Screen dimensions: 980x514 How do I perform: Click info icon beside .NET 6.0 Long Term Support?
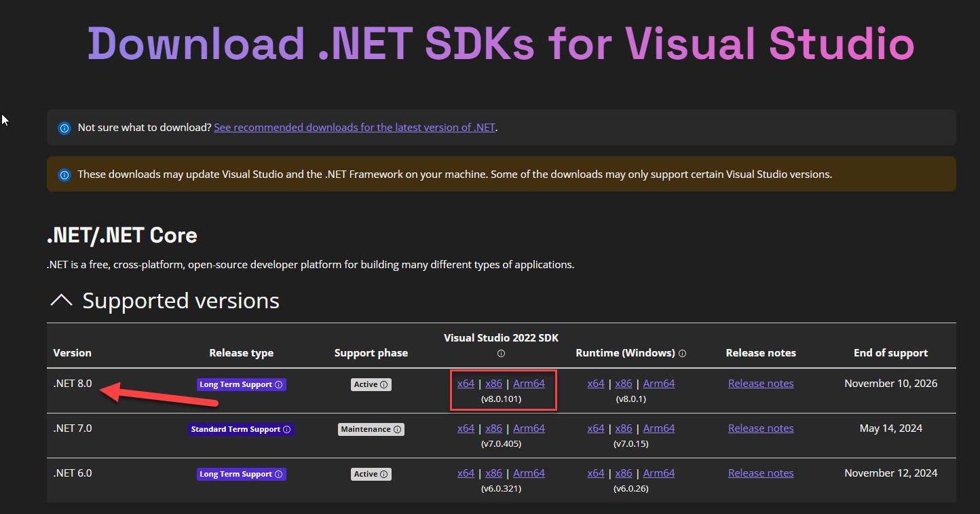point(278,475)
